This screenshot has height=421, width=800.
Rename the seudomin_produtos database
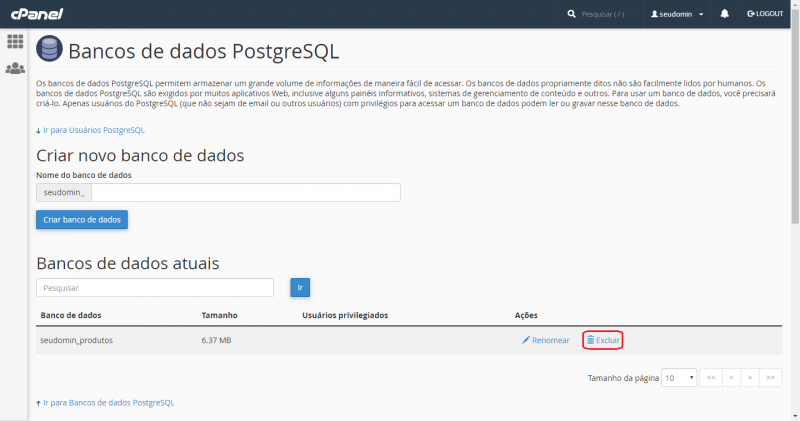tap(545, 340)
